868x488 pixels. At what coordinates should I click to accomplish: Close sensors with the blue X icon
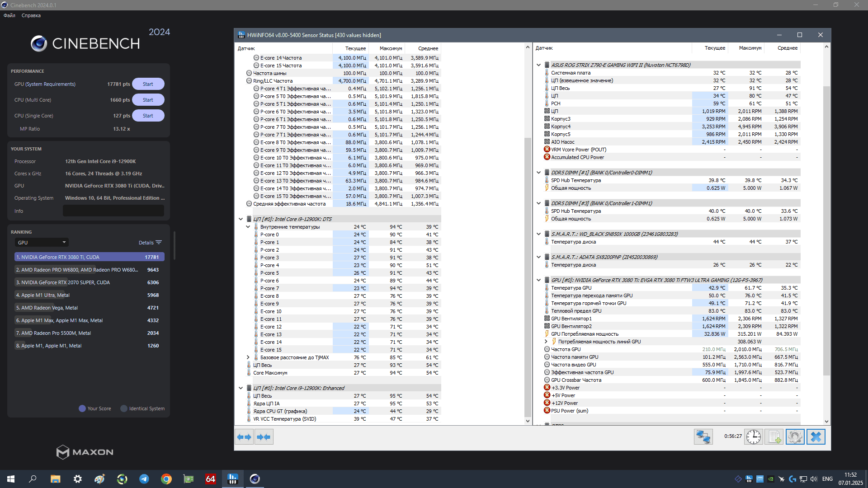coord(816,437)
